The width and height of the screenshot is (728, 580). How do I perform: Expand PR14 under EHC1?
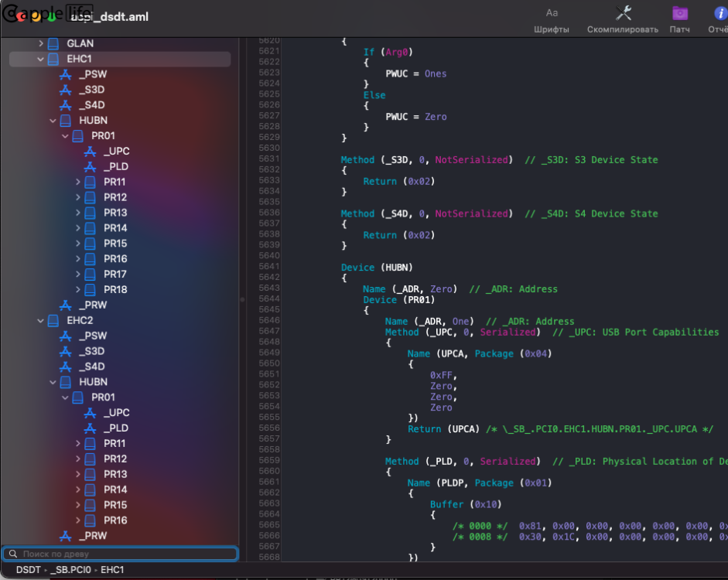(x=78, y=228)
